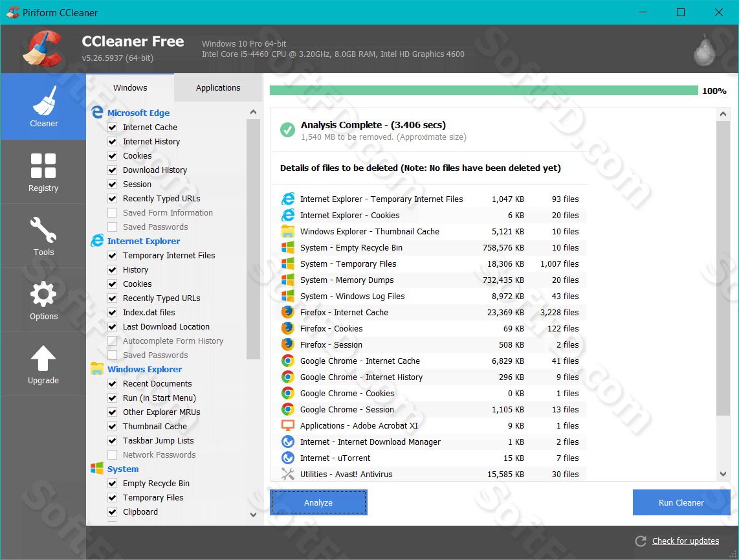Collapse the Internet Explorer group heading
This screenshot has width=739, height=560.
click(143, 241)
